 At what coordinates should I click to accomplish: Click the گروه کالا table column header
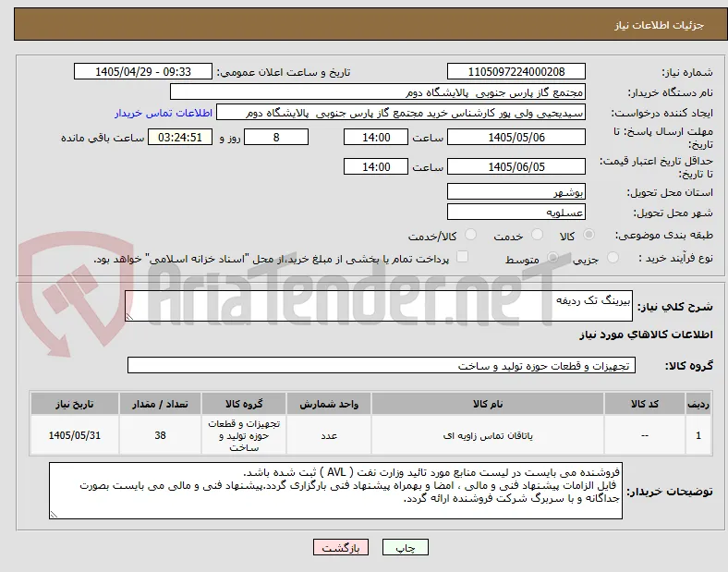point(244,404)
